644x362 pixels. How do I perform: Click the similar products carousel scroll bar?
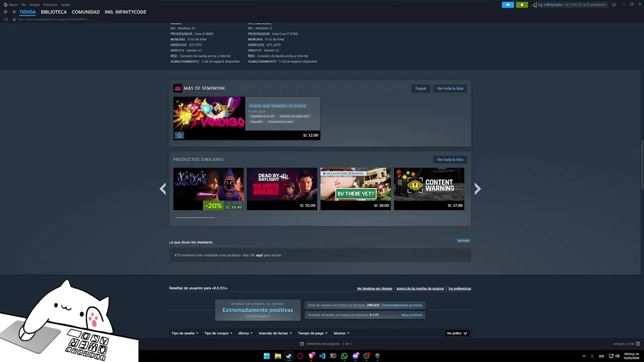point(195,217)
